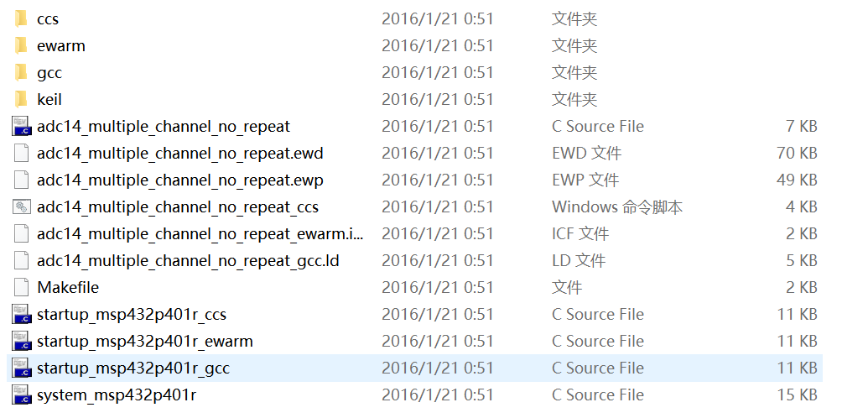Click the modified date of the ccs folder
Screen dimensions: 868x418
pyautogui.click(x=437, y=18)
